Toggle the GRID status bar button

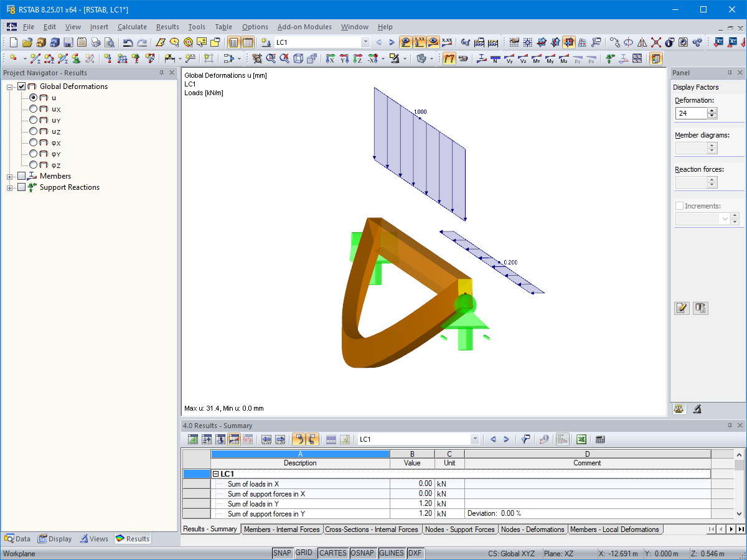coord(305,553)
